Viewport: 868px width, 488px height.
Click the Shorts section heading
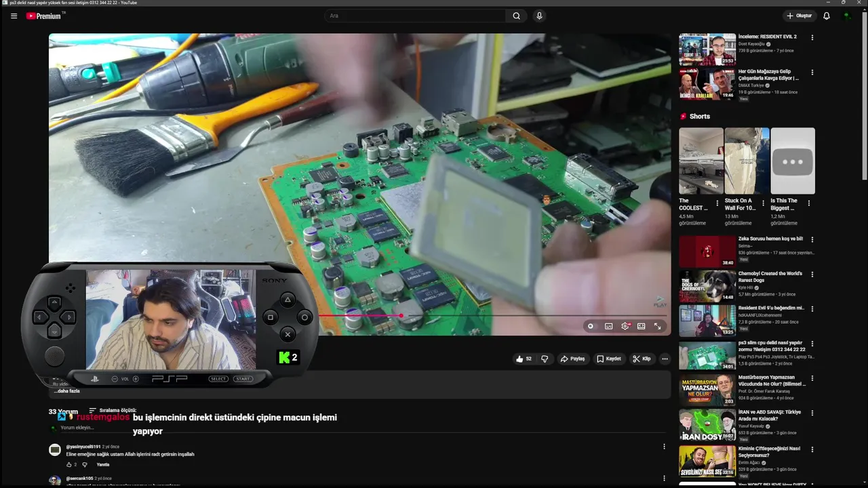[x=700, y=116]
